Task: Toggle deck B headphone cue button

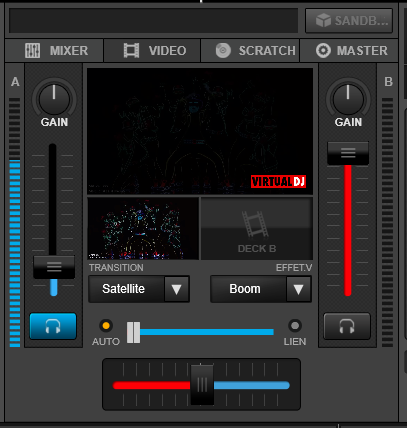Action: pos(347,326)
